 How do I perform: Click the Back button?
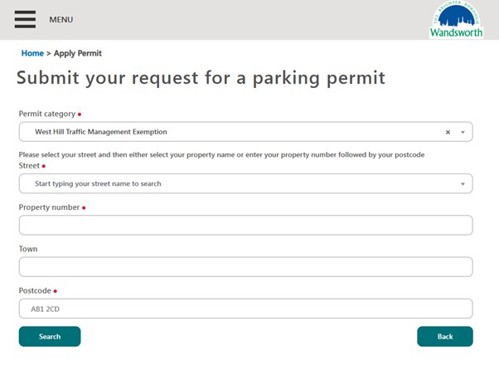[445, 336]
